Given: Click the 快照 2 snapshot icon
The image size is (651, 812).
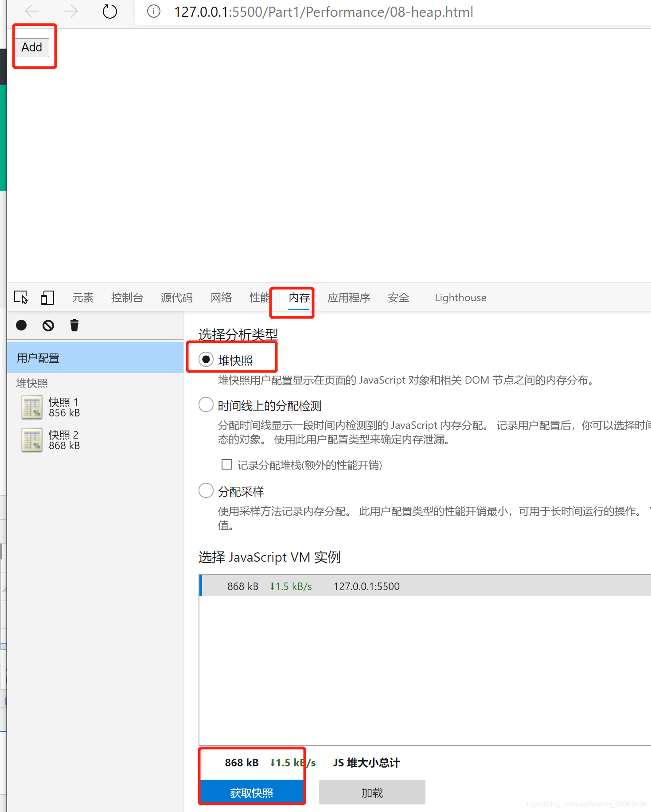Looking at the screenshot, I should tap(32, 440).
